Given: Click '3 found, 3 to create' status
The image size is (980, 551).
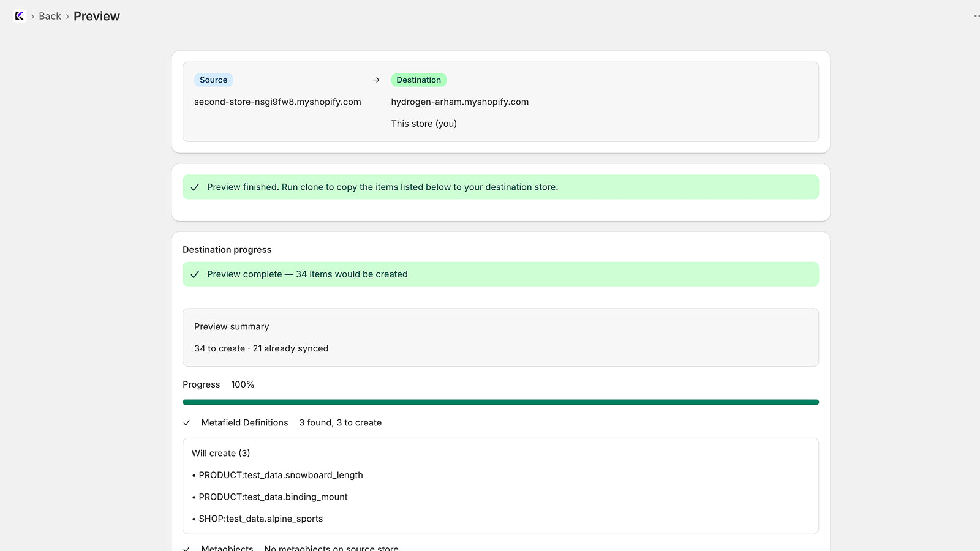Looking at the screenshot, I should (341, 423).
